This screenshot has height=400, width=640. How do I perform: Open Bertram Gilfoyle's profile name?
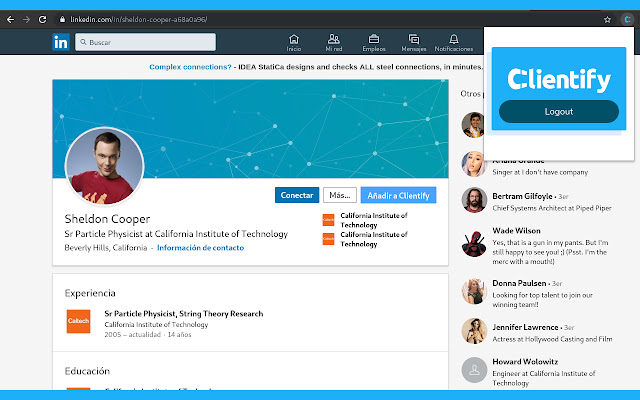point(522,196)
